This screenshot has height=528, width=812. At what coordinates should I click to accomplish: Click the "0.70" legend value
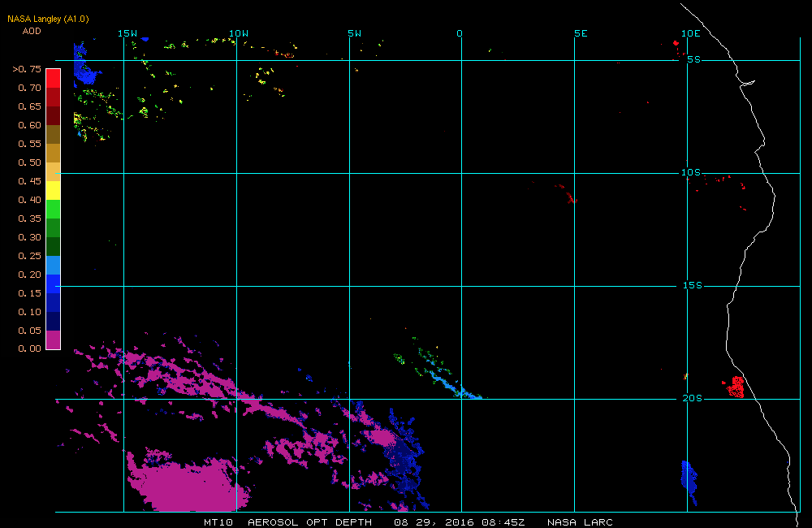[x=29, y=88]
